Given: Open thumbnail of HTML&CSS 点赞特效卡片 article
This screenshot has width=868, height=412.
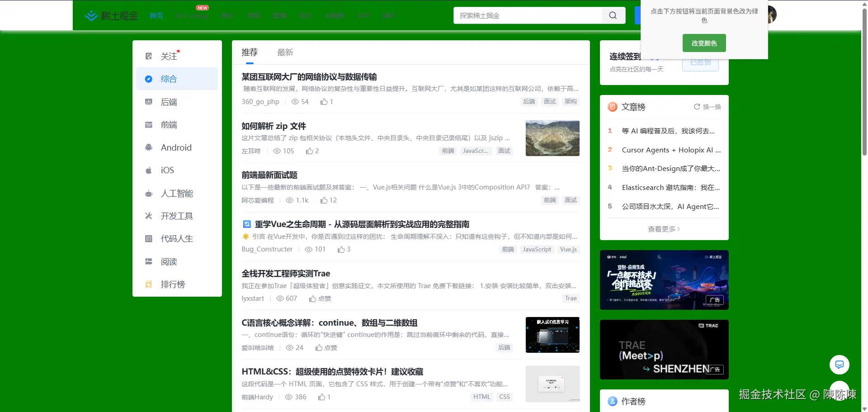Looking at the screenshot, I should click(x=552, y=384).
